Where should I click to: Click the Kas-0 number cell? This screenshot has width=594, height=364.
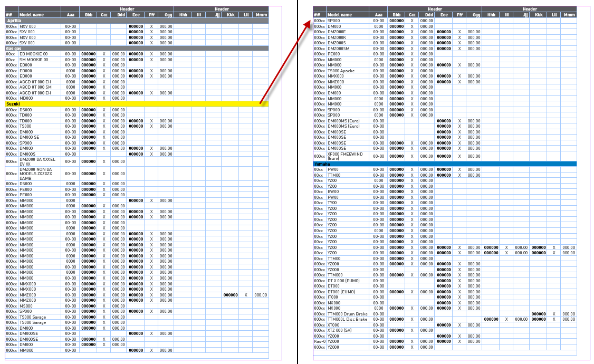[x=319, y=341]
